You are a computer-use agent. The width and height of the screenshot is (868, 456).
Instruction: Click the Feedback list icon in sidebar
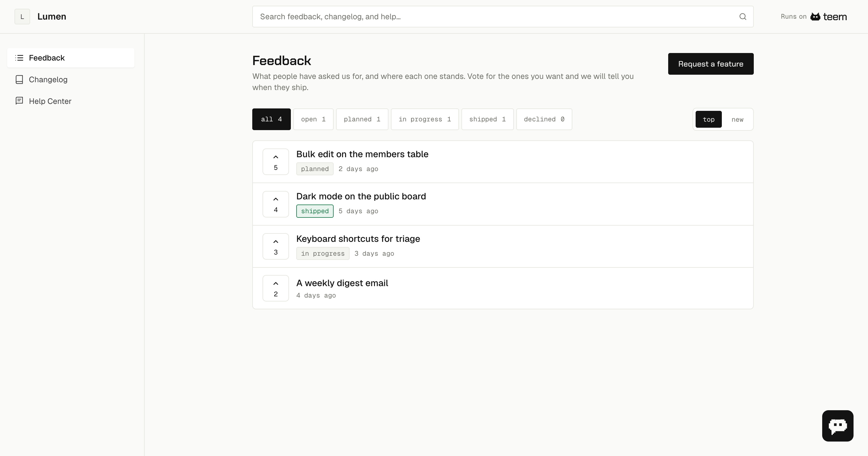coord(20,58)
